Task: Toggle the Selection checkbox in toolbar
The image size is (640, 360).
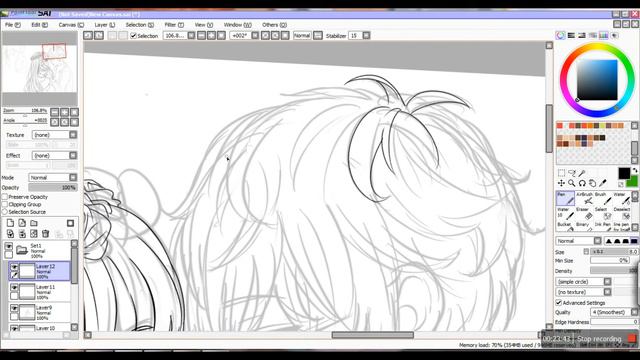Action: [x=133, y=36]
